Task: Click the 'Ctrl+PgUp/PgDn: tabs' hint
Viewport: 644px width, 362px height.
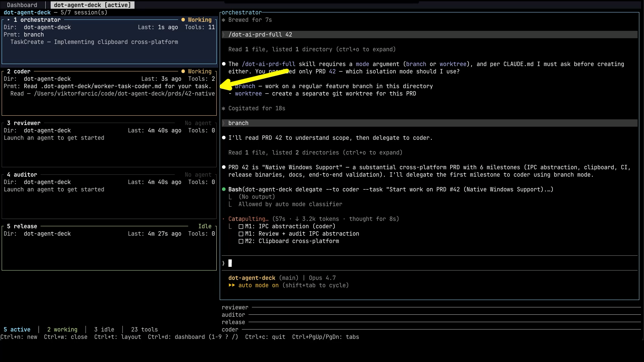Action: (x=325, y=337)
